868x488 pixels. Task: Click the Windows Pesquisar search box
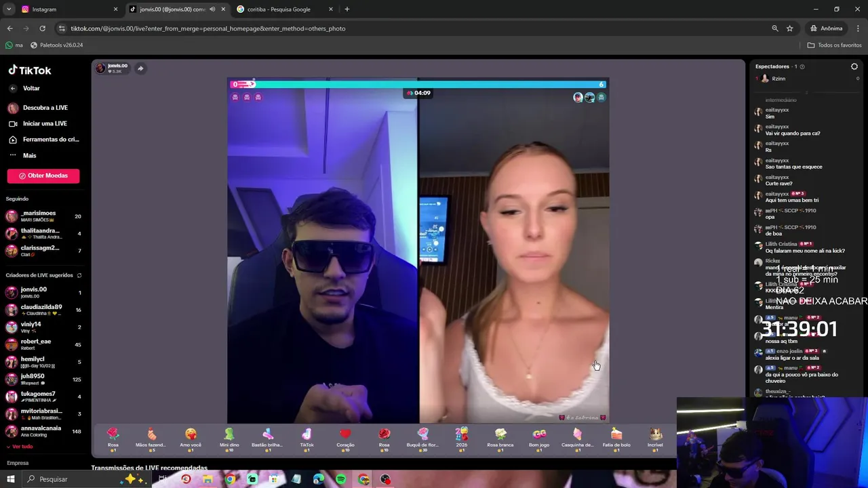[x=68, y=479]
